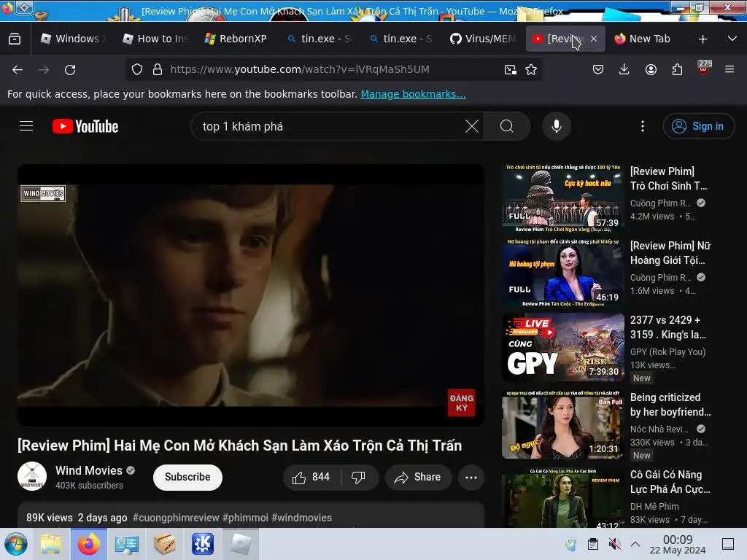Search with your voice microphone

557,126
